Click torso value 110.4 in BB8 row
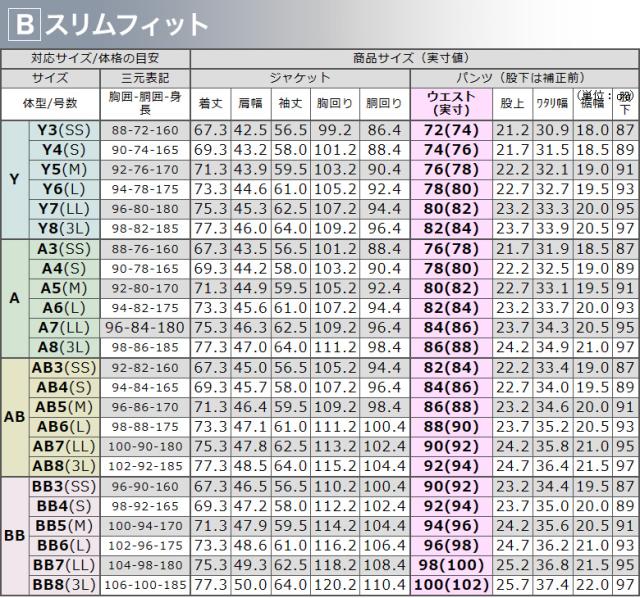This screenshot has width=640, height=598. tap(384, 585)
